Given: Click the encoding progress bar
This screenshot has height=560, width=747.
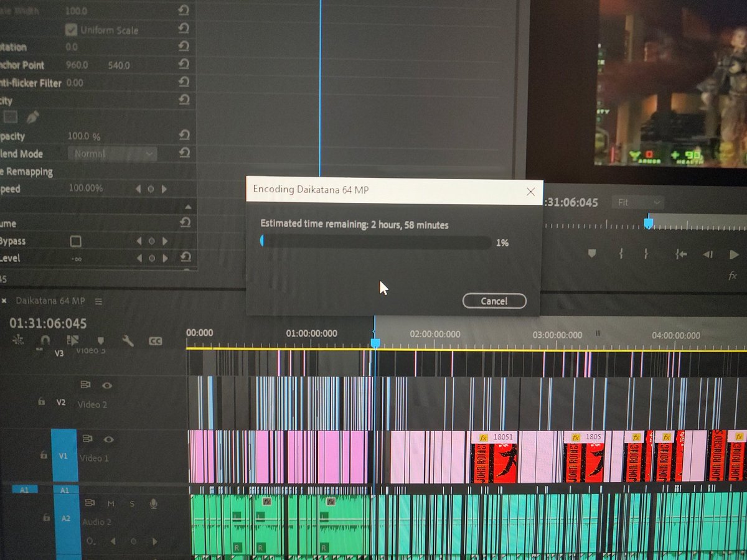Looking at the screenshot, I should 376,241.
